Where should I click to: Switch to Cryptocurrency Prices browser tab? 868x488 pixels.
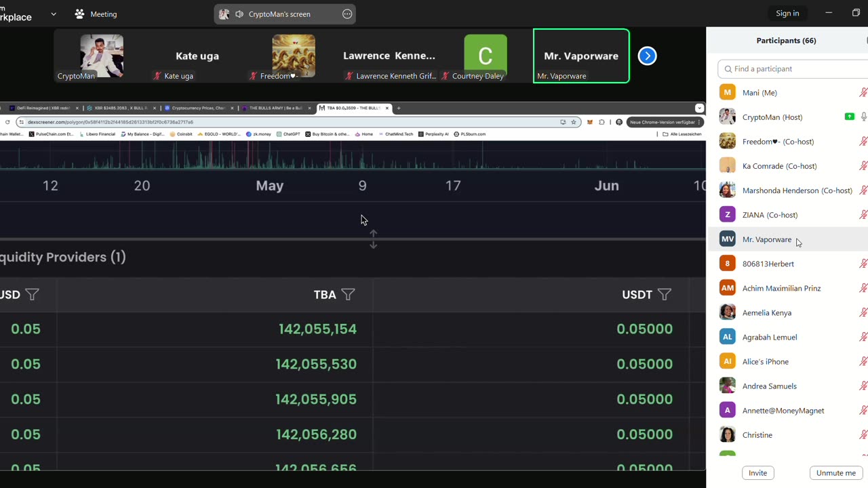[x=198, y=108]
